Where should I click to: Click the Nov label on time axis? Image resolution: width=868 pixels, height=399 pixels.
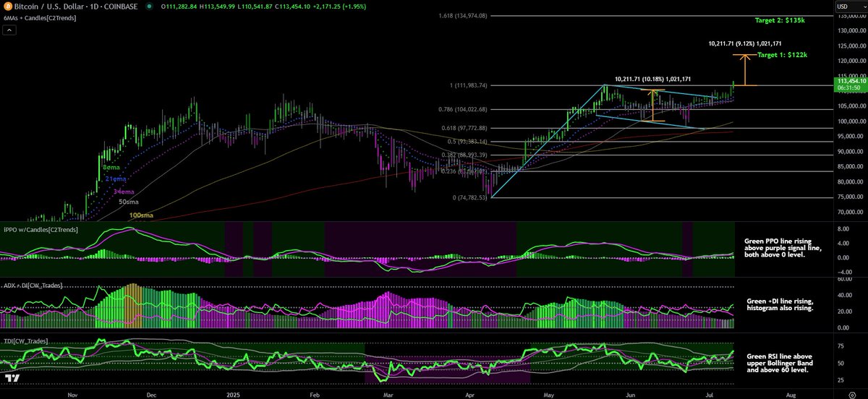click(71, 395)
